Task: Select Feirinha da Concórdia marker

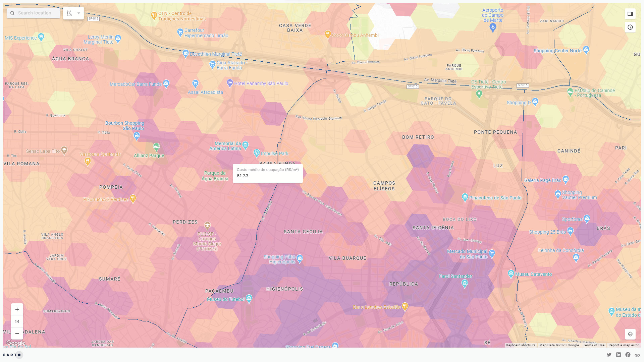Action: click(x=576, y=258)
